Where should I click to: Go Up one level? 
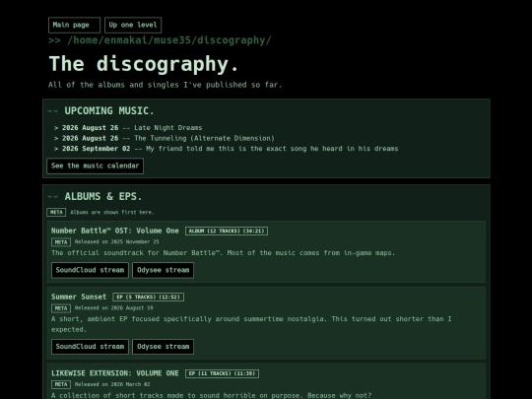point(133,25)
